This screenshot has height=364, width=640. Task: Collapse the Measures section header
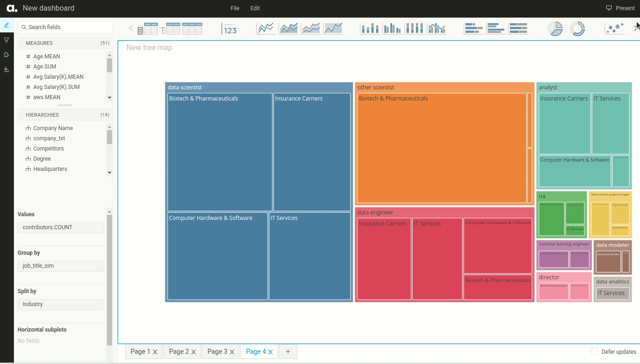pos(39,43)
